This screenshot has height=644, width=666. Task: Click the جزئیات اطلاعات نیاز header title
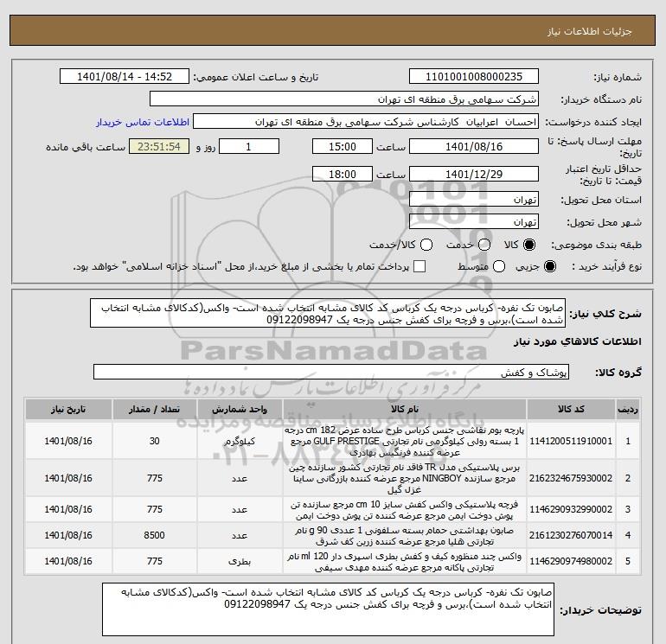[x=590, y=31]
